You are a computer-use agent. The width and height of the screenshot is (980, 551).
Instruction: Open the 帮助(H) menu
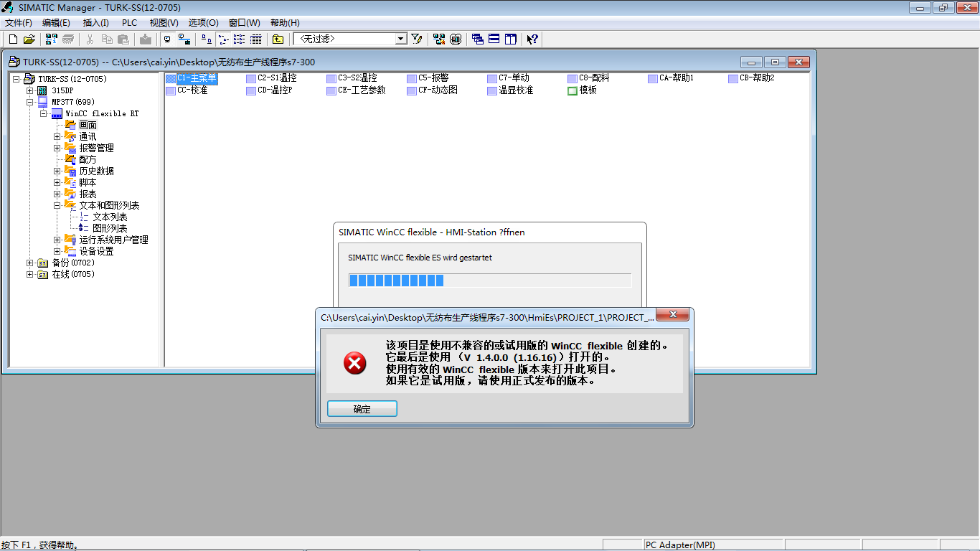[x=285, y=23]
